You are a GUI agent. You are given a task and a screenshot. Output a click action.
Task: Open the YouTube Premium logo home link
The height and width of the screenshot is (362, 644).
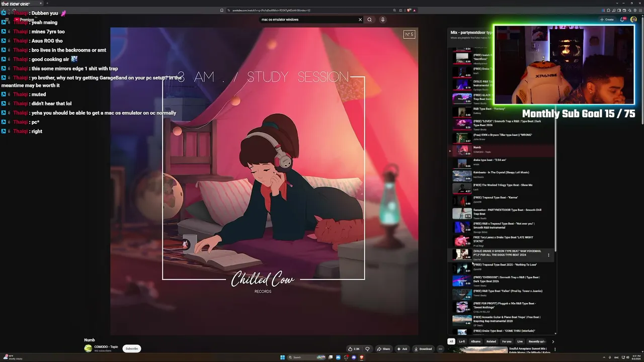[24, 20]
